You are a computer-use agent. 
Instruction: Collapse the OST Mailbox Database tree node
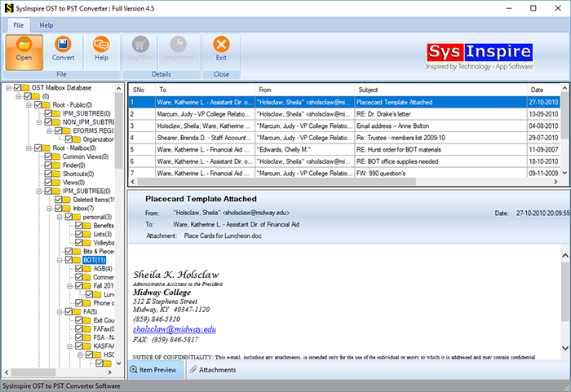pos(8,88)
